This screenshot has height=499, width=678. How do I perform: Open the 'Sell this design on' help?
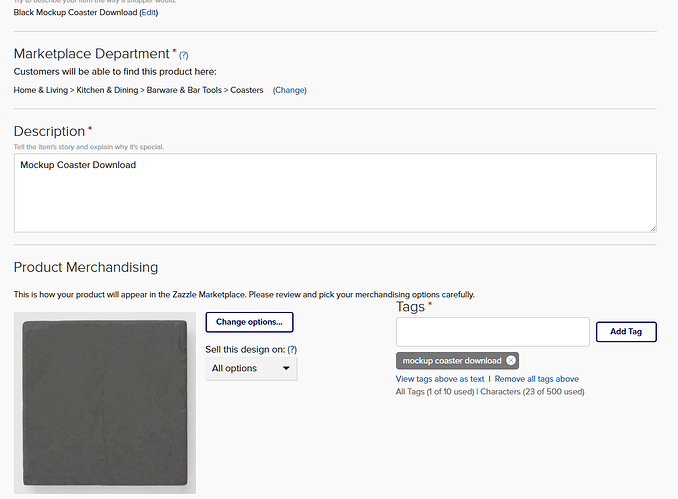(292, 349)
